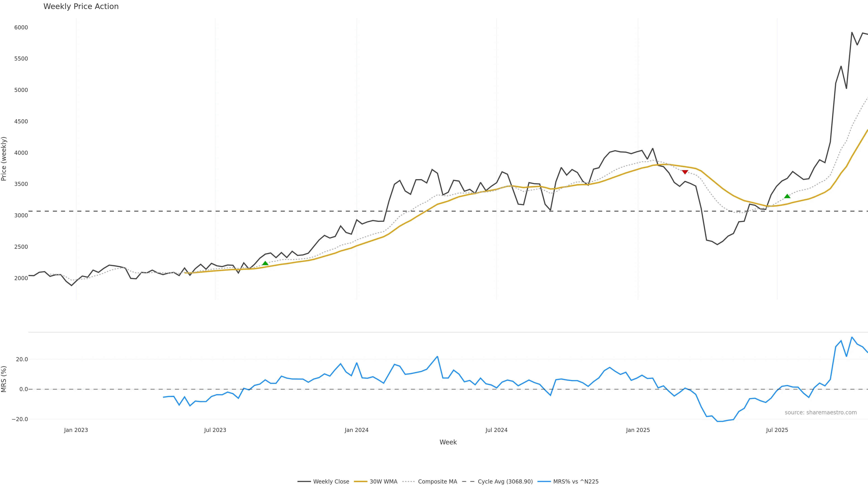This screenshot has height=488, width=868.
Task: Open the sharemaestro.com source link
Action: (x=821, y=413)
